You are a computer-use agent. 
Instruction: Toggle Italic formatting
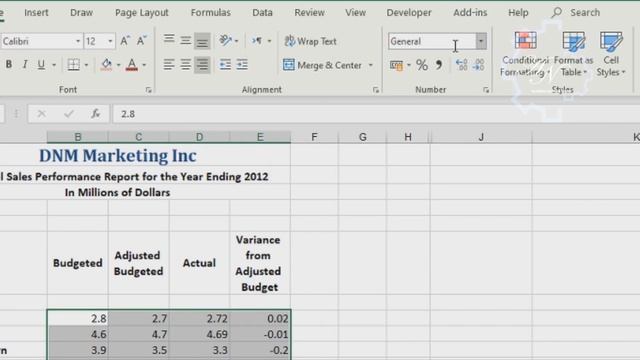(x=25, y=64)
